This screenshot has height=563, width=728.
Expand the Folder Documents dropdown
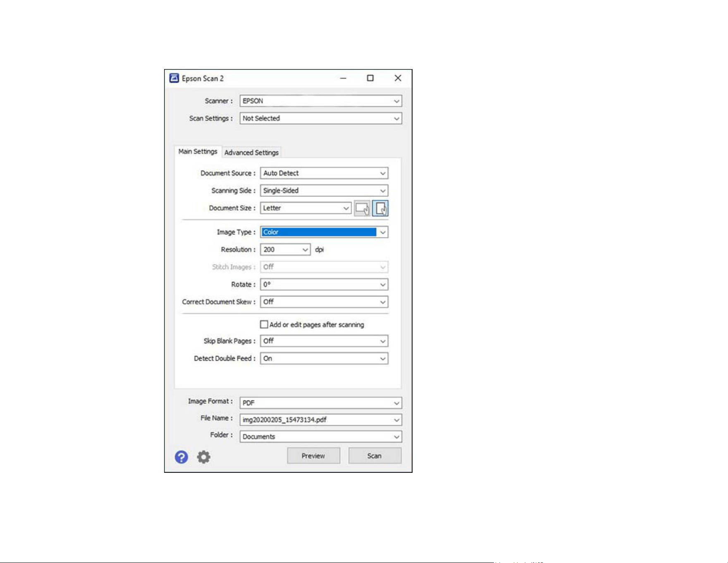321,437
